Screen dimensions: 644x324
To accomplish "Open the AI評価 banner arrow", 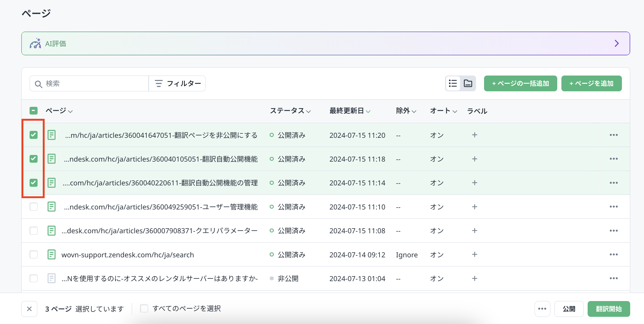I will point(616,43).
